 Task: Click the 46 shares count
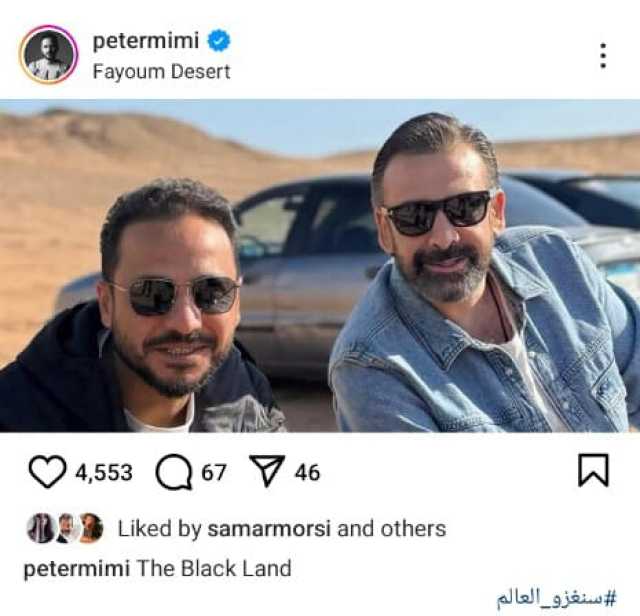(307, 472)
